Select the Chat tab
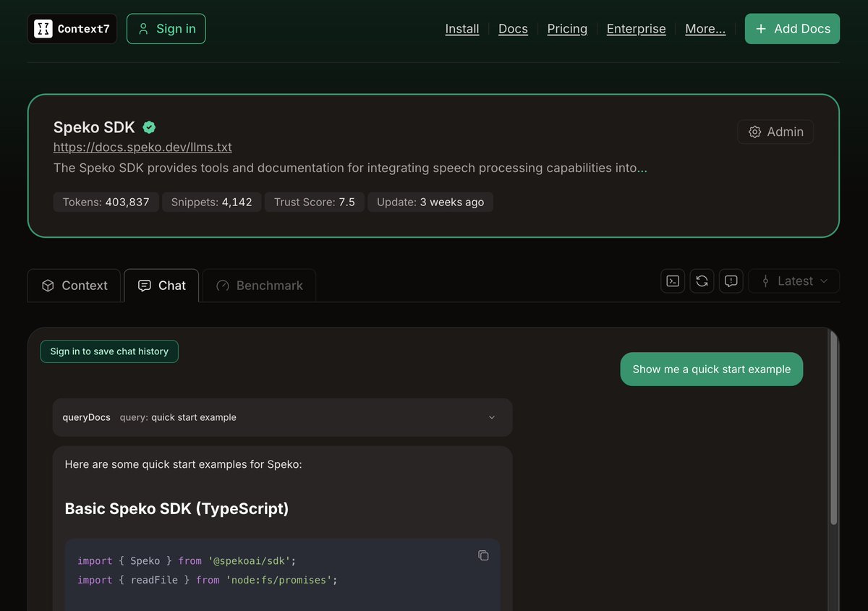This screenshot has height=611, width=868. click(161, 286)
